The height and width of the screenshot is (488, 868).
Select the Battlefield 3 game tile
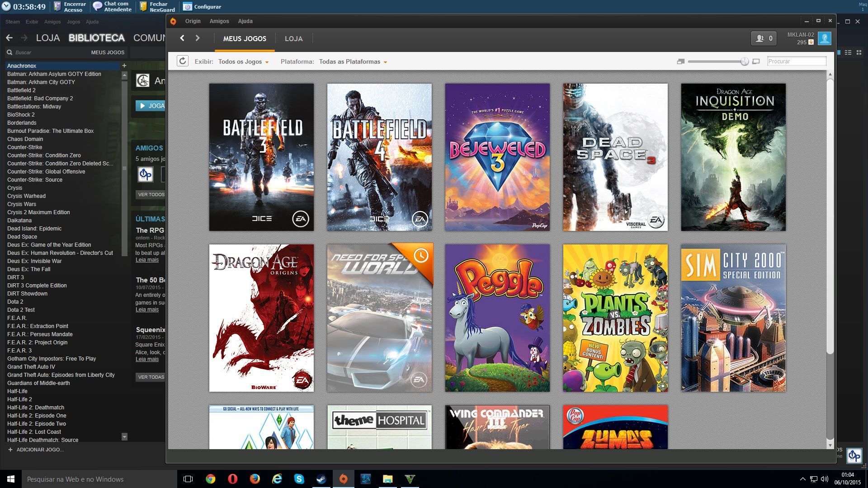[261, 157]
